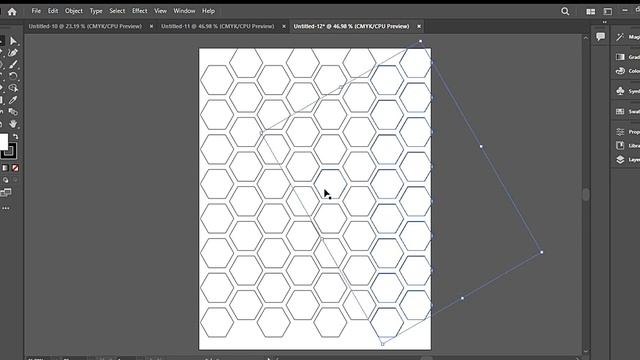The height and width of the screenshot is (360, 640).
Task: Open the Object menu
Action: pos(73,11)
